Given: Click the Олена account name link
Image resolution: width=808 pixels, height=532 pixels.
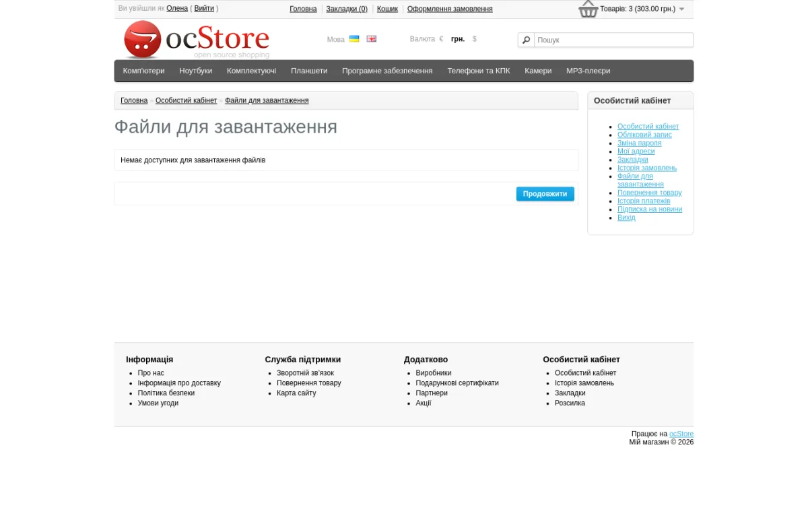Looking at the screenshot, I should tap(177, 9).
